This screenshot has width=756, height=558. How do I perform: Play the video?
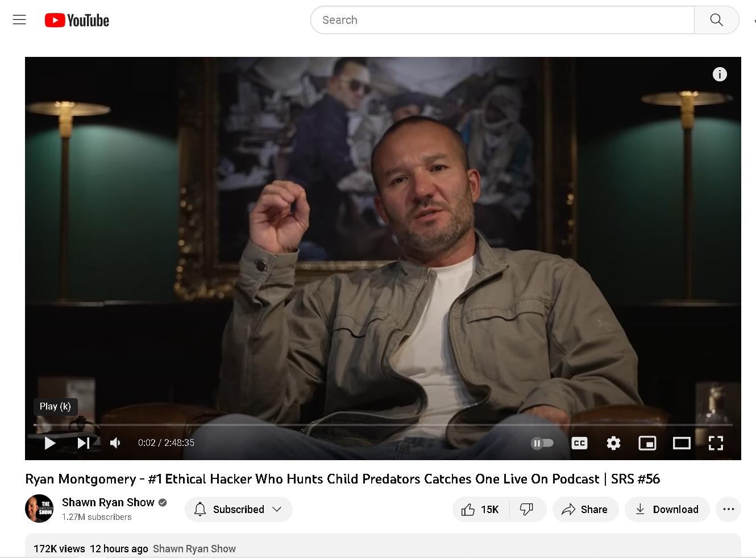[50, 443]
